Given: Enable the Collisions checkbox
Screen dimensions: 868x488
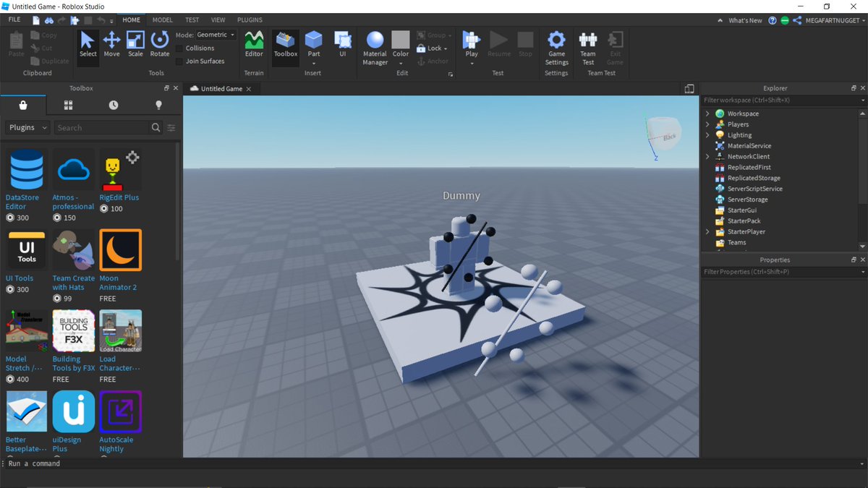Looking at the screenshot, I should tap(179, 48).
